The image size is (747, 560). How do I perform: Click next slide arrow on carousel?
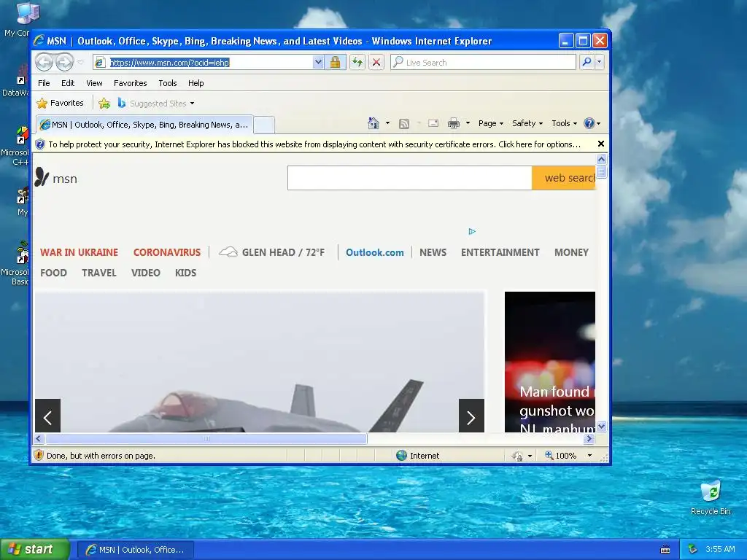pos(471,416)
